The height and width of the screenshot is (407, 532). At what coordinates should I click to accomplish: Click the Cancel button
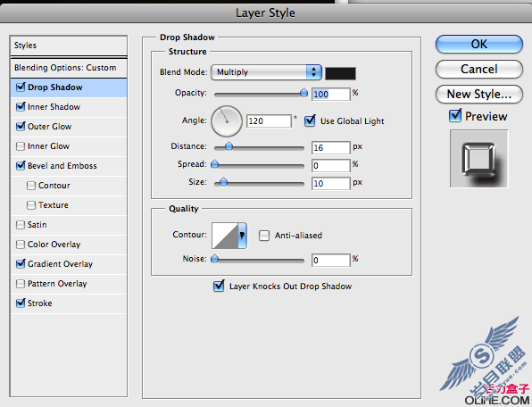click(479, 70)
